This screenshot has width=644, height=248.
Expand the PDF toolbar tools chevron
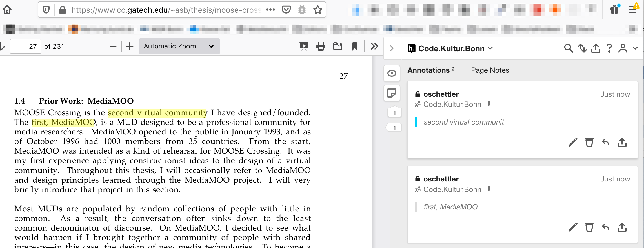click(x=374, y=46)
